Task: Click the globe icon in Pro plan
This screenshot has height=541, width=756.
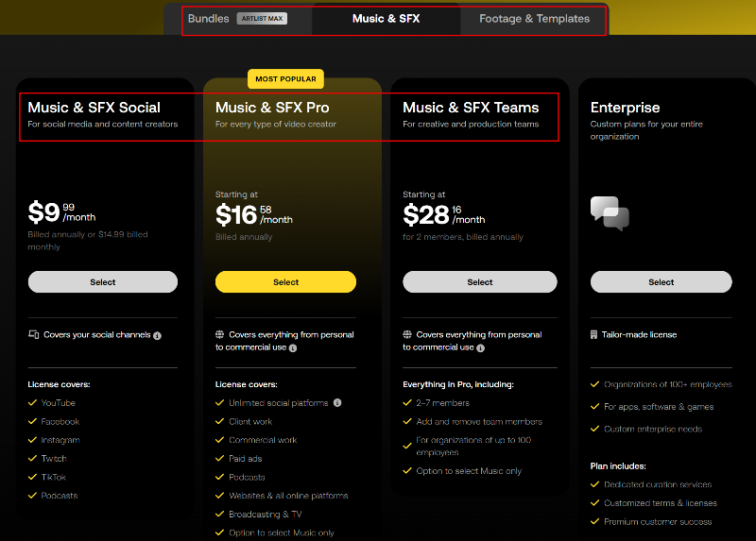Action: coord(220,334)
